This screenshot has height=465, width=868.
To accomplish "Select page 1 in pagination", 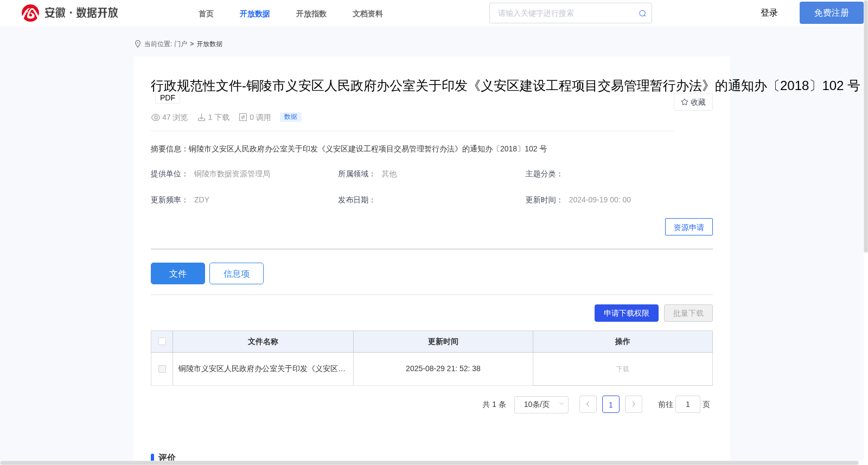I will coord(611,404).
